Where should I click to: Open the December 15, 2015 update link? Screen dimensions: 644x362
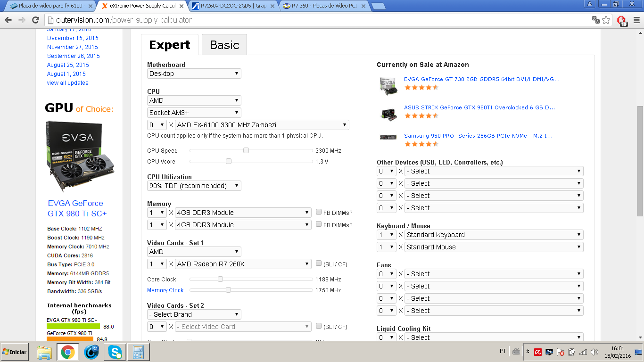coord(73,38)
